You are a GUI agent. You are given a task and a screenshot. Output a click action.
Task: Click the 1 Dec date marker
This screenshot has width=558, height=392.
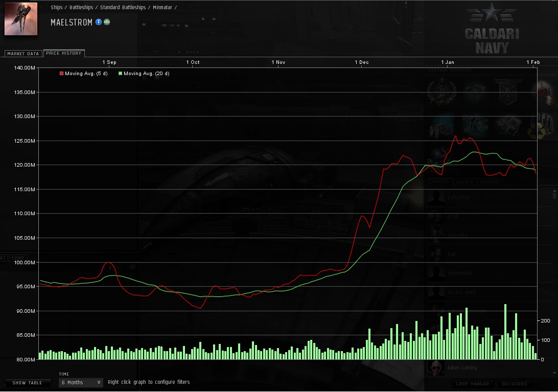pos(362,62)
